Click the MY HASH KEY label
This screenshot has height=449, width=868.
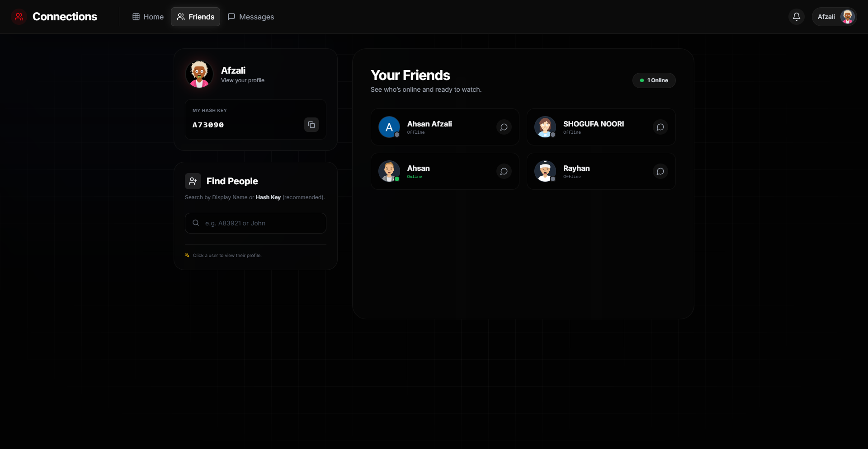click(x=210, y=110)
